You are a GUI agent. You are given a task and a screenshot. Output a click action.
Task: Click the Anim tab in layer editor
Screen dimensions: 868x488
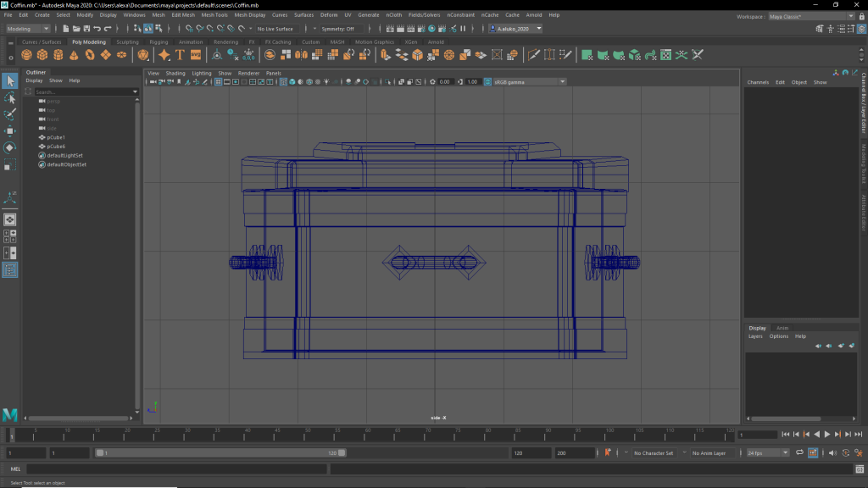[x=782, y=328]
